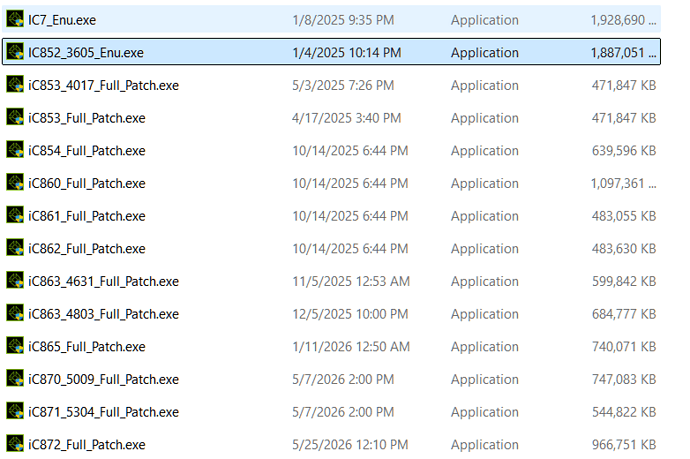Select file name iC863_4631_Full_Patch.exe
This screenshot has height=459, width=690.
point(103,281)
